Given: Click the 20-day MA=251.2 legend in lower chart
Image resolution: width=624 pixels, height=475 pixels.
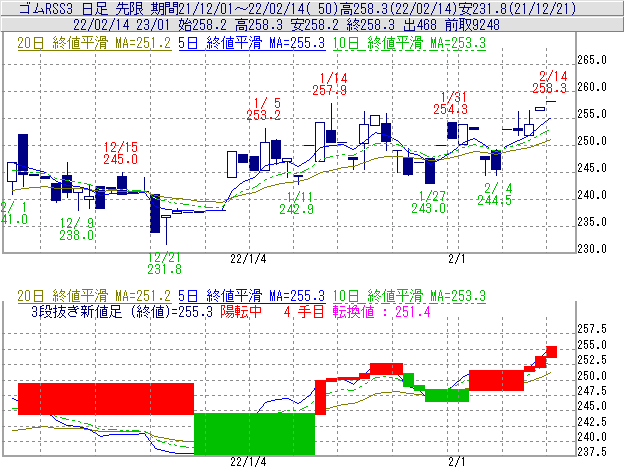Looking at the screenshot, I should tap(94, 296).
